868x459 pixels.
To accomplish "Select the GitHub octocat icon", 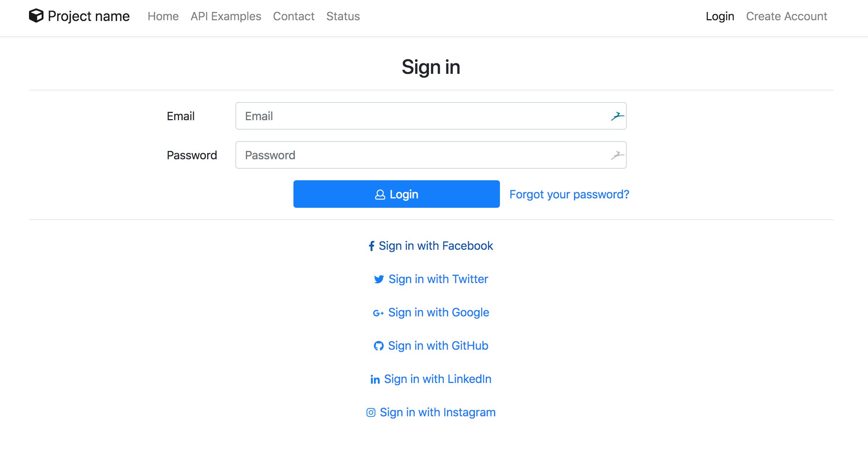I will click(x=379, y=346).
